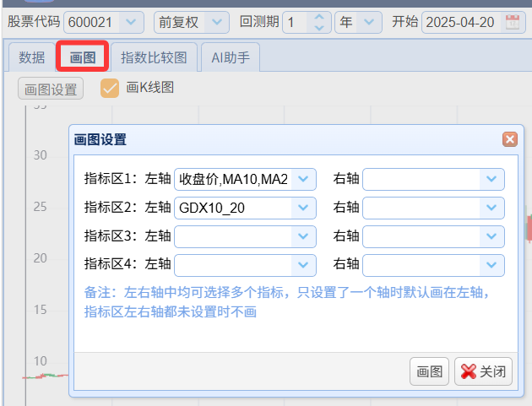Click 股票代码 input showing 600021
This screenshot has height=406, width=532.
click(91, 23)
